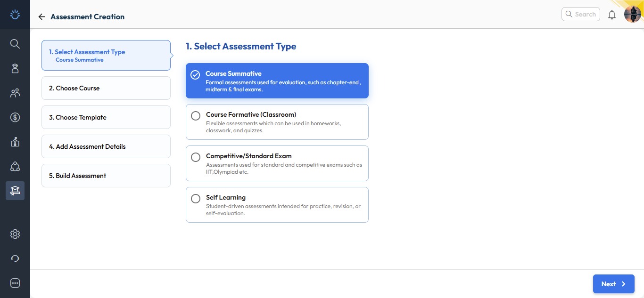Go to step 3 Choose Template

[x=106, y=117]
